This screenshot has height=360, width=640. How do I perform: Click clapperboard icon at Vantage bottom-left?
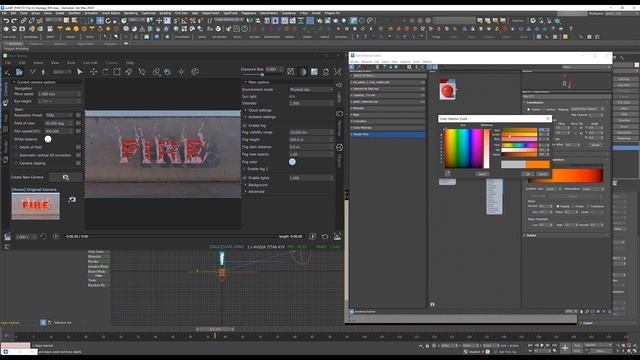pyautogui.click(x=7, y=236)
